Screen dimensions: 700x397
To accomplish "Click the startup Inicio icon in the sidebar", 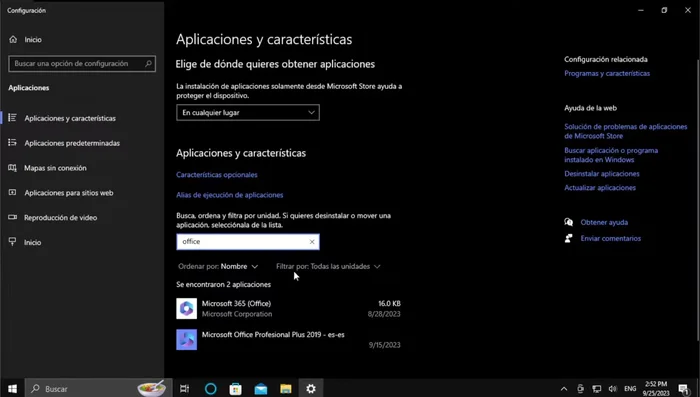I will tap(12, 242).
